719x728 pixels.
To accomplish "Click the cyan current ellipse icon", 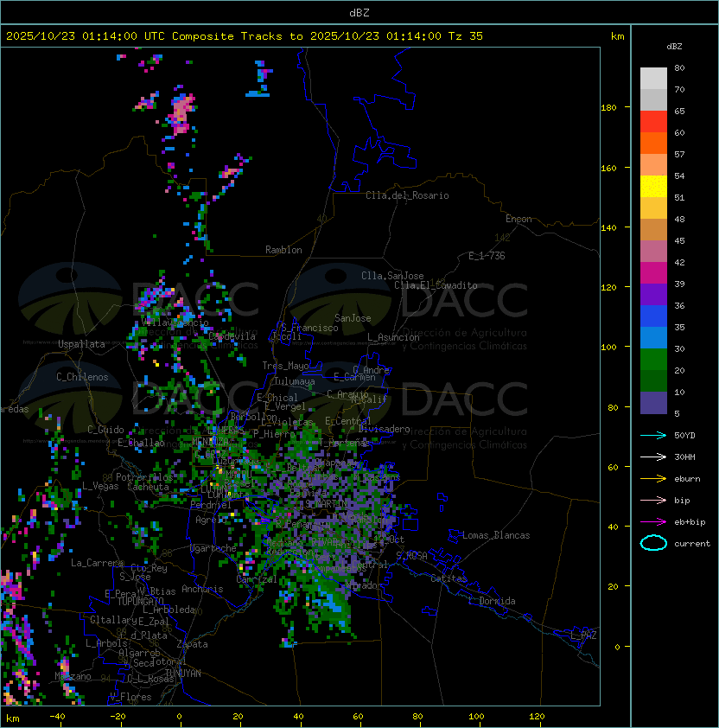I will click(x=653, y=543).
